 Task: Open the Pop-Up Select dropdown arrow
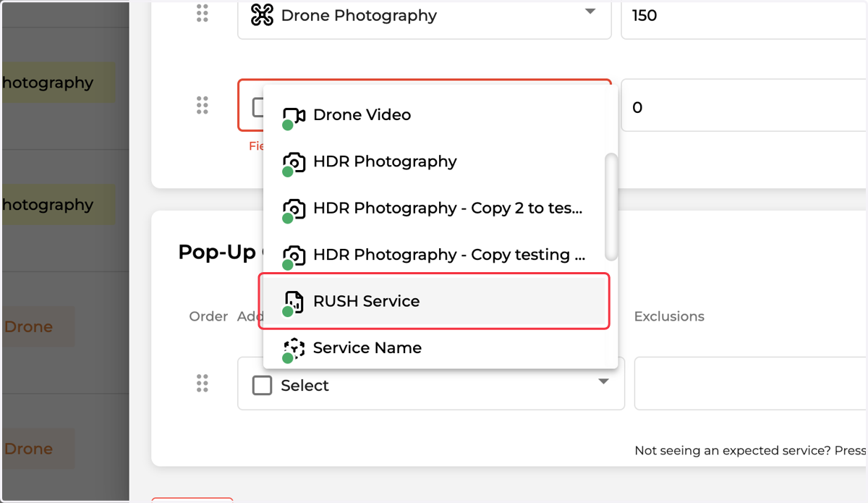click(x=603, y=381)
